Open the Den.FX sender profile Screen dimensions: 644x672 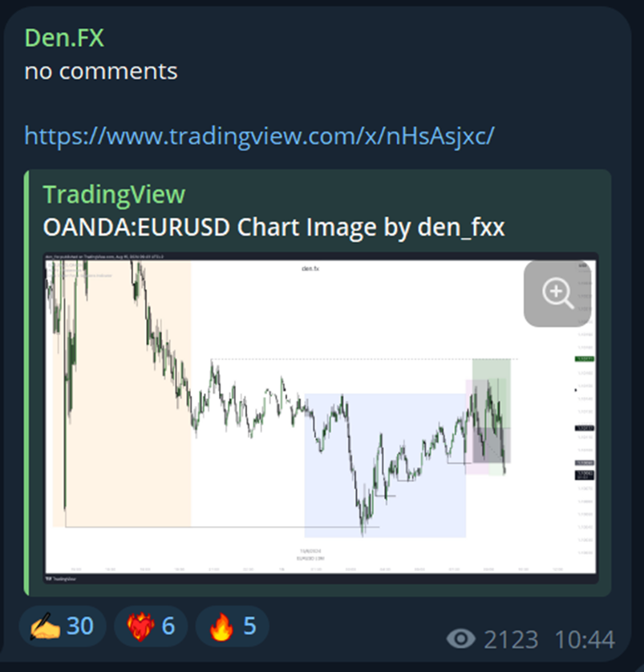(64, 38)
